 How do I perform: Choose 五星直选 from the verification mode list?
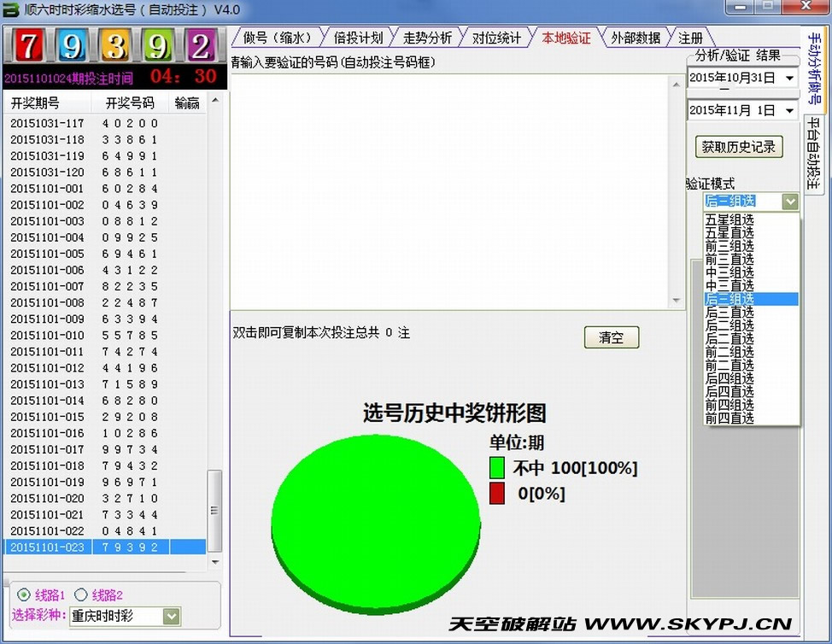coord(729,233)
